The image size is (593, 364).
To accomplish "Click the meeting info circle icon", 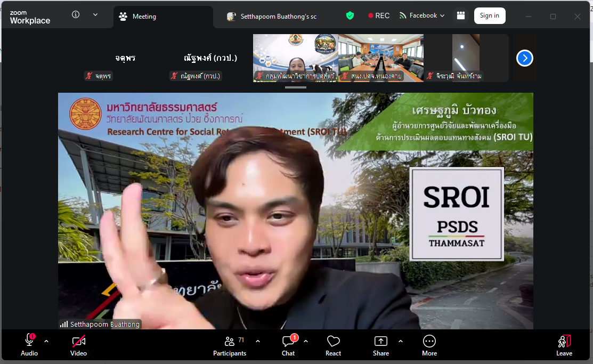I will (x=76, y=14).
